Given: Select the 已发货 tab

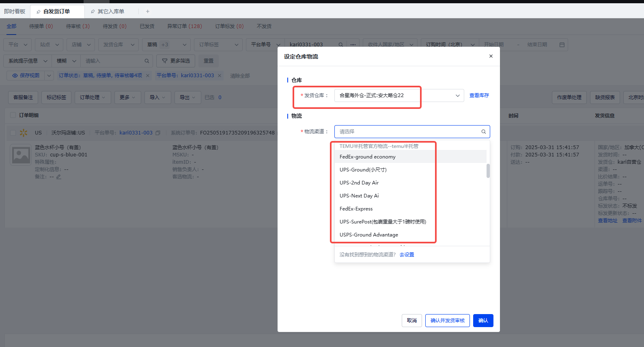Looking at the screenshot, I should pyautogui.click(x=147, y=26).
